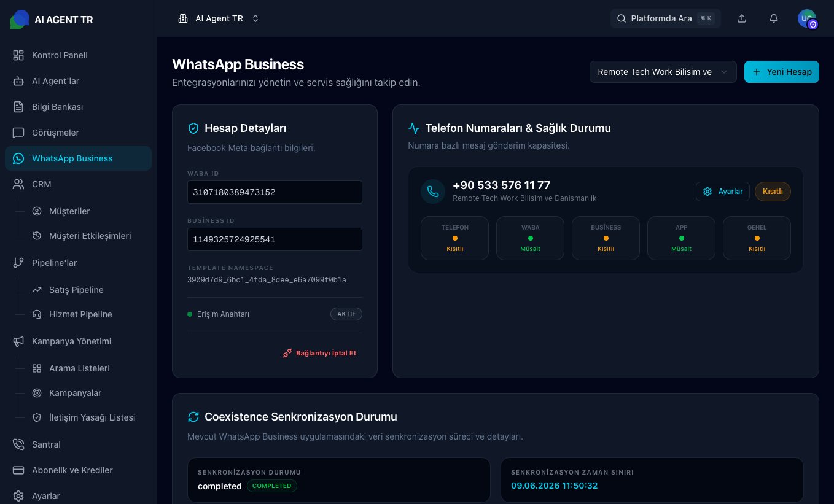
Task: Open the Remote Tech Work Bilisim account dropdown
Action: 663,72
